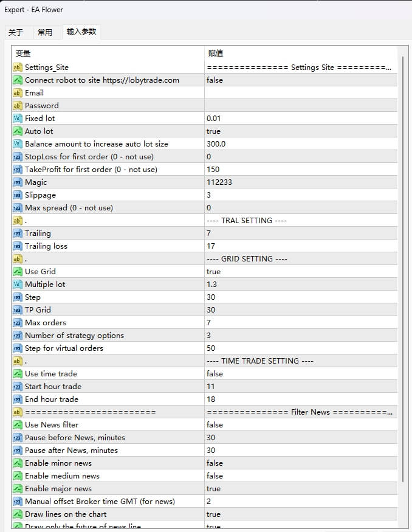Screen dimensions: 412x532
Task: Click the integer icon next to Max orders
Action: coord(17,323)
